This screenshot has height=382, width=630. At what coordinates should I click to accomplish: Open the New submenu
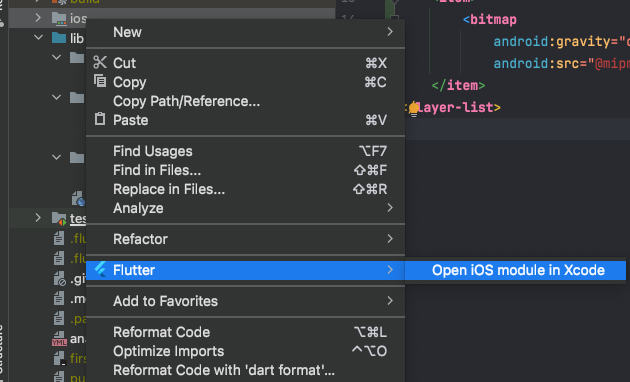[245, 32]
